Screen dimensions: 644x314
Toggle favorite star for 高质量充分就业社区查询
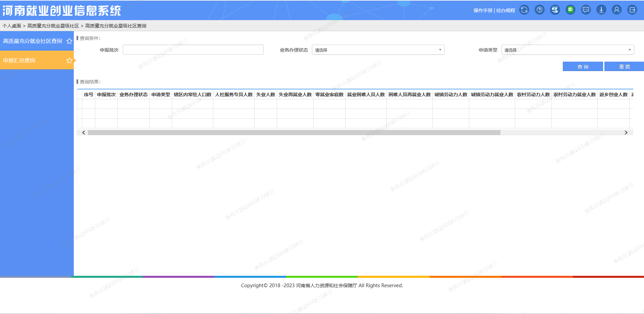(69, 41)
